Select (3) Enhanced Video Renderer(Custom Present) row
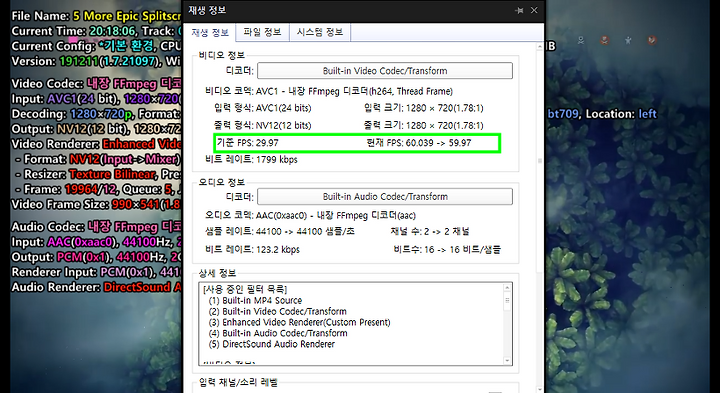 pos(299,322)
